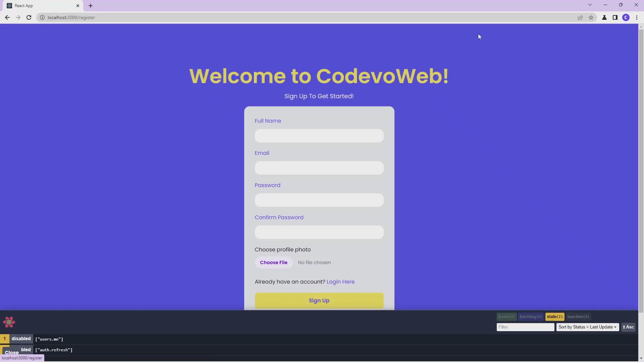The image size is (644, 362).
Task: Close the React App tab
Action: pyautogui.click(x=78, y=6)
